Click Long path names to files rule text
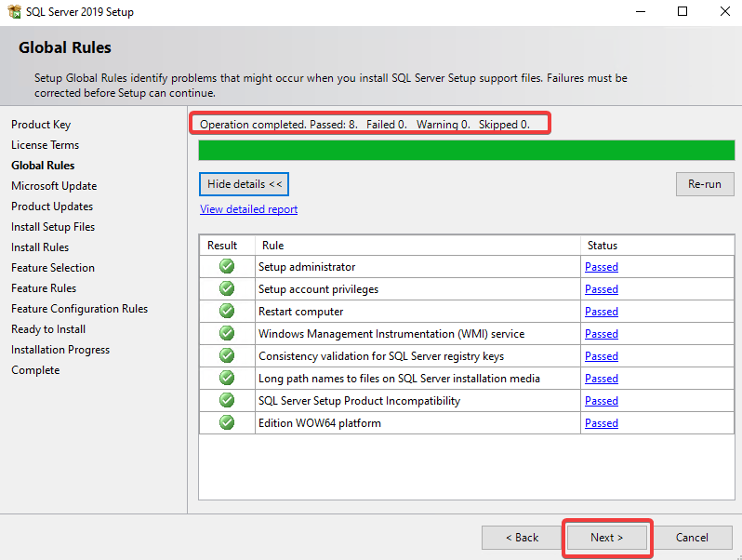This screenshot has width=742, height=560. [399, 379]
